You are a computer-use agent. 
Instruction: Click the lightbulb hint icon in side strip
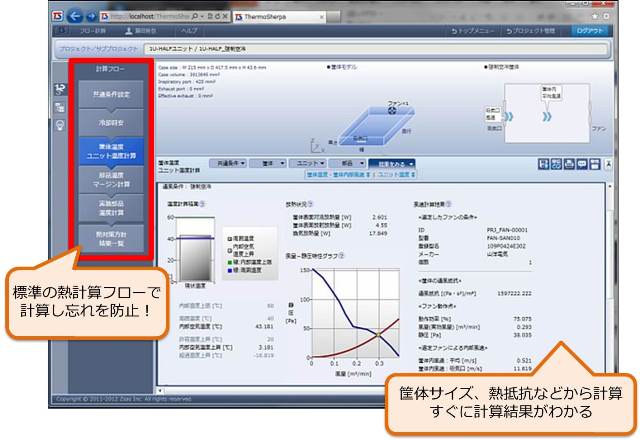point(60,125)
